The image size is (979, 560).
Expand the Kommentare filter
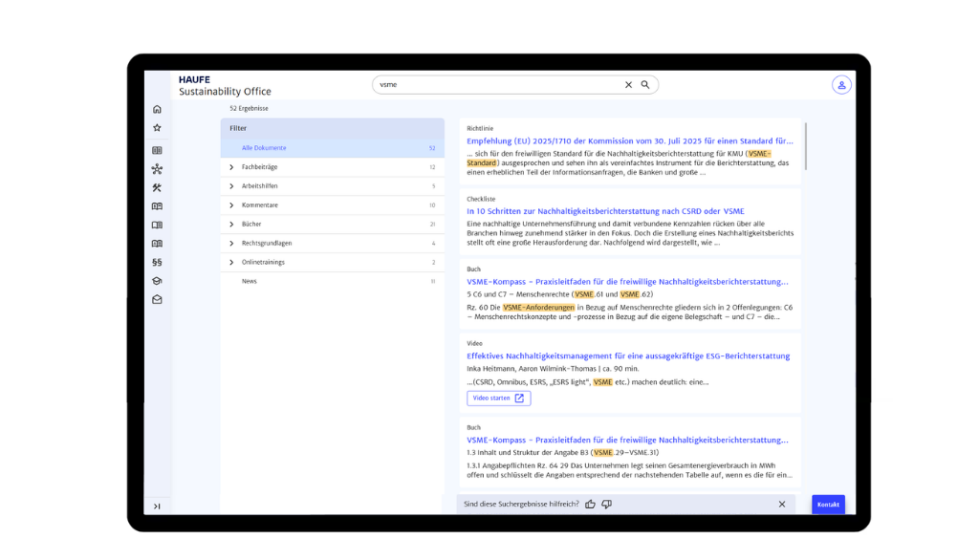[x=231, y=205]
